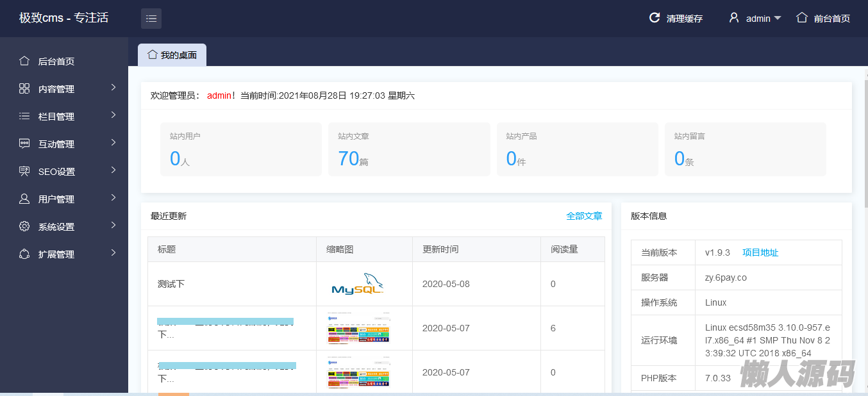Click the 内容管理 grid icon
Screen dimensions: 868x396
pyautogui.click(x=24, y=89)
